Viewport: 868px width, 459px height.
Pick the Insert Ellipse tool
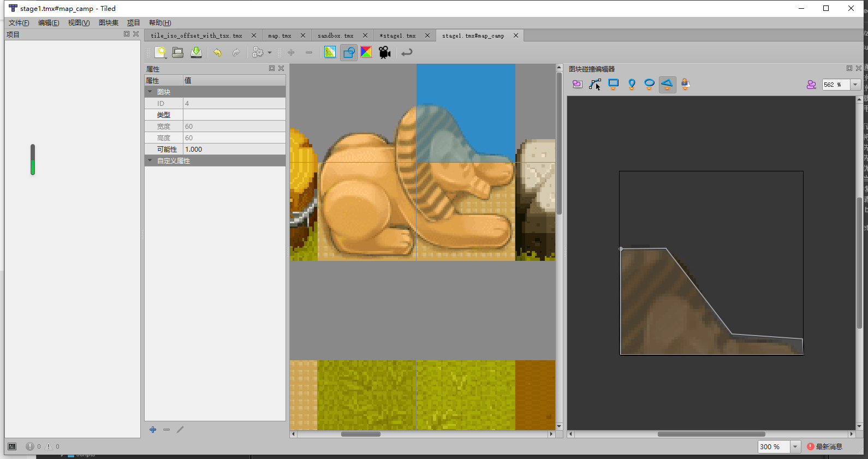(650, 85)
